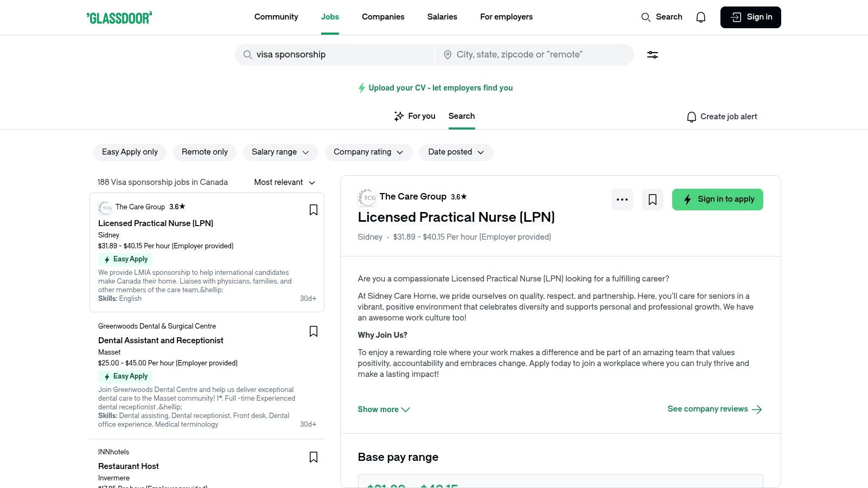Open the Community menu
The width and height of the screenshot is (868, 488).
click(276, 17)
